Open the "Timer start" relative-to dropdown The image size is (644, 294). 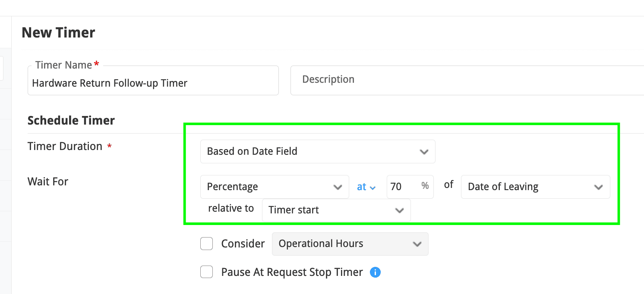coord(328,210)
